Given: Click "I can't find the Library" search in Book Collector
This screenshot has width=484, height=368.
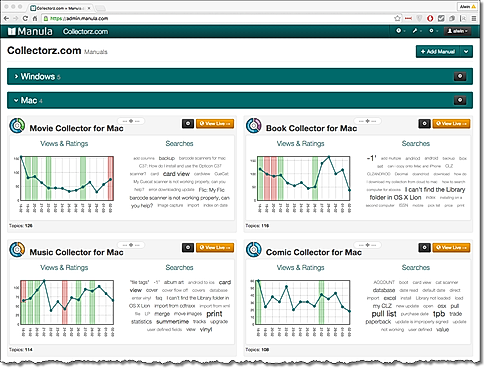Looking at the screenshot, I should pyautogui.click(x=435, y=189).
